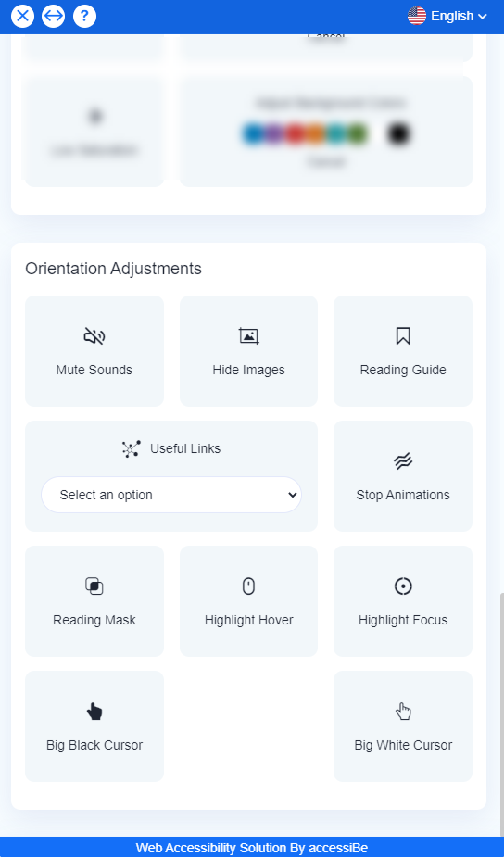The image size is (504, 857).
Task: Toggle the Big White Cursor option
Action: pyautogui.click(x=403, y=726)
